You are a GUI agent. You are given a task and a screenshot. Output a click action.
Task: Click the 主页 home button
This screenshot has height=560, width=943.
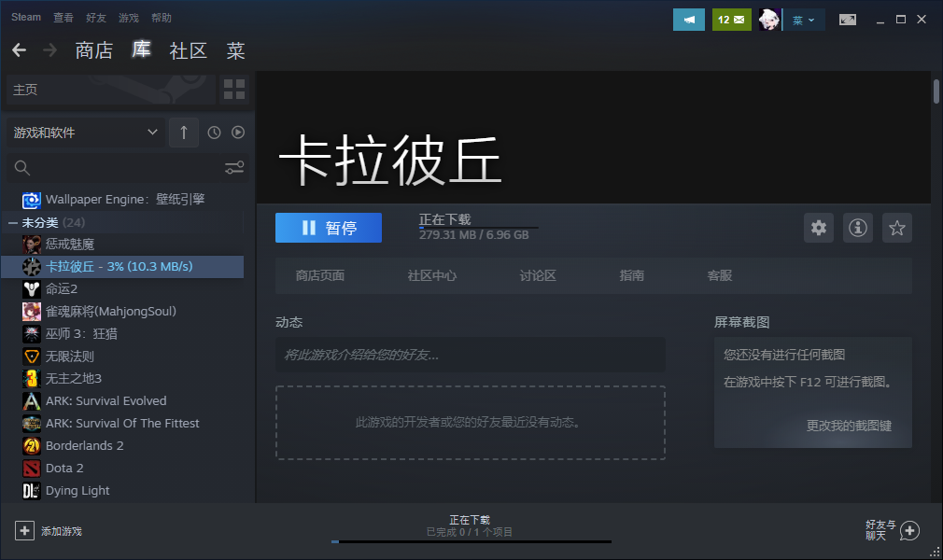pyautogui.click(x=111, y=90)
